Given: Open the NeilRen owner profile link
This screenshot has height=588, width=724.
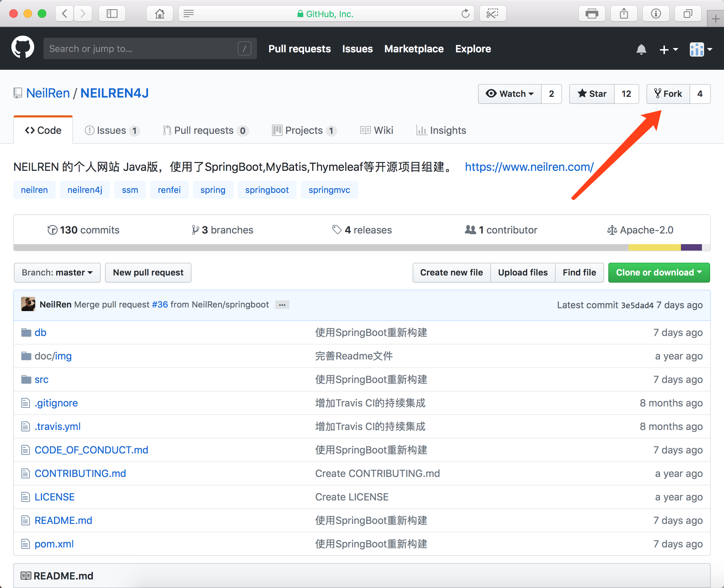Looking at the screenshot, I should click(x=48, y=93).
